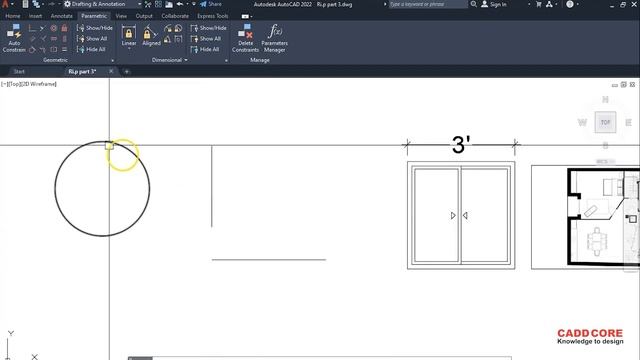Open the Output ribbon tab
This screenshot has height=360, width=640.
point(144,16)
